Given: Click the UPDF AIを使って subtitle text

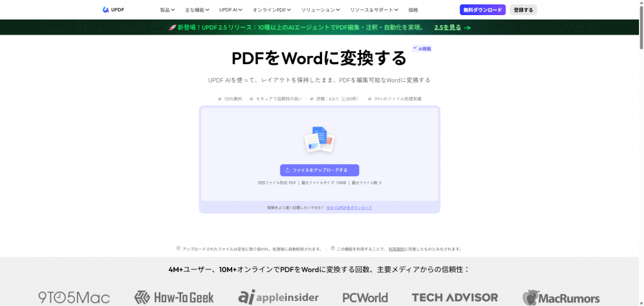Looking at the screenshot, I should tap(319, 80).
